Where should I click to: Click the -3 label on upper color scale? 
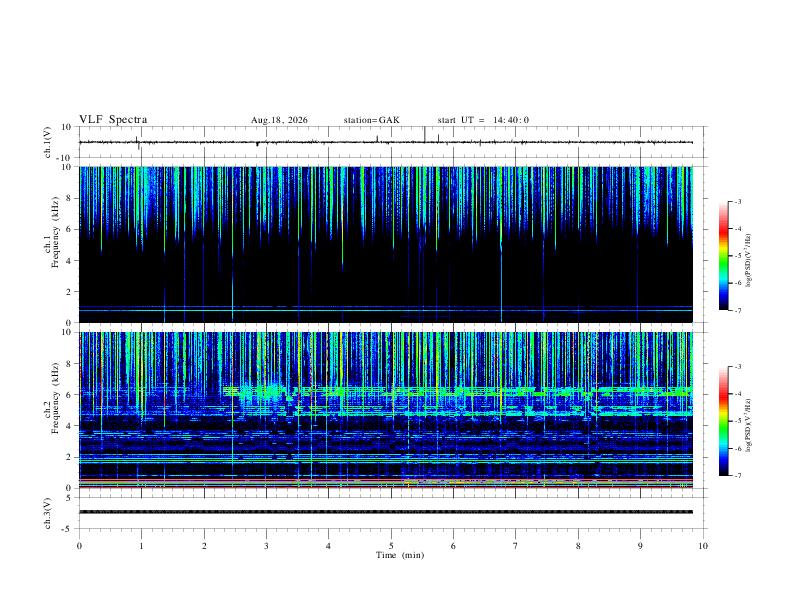[x=737, y=201]
